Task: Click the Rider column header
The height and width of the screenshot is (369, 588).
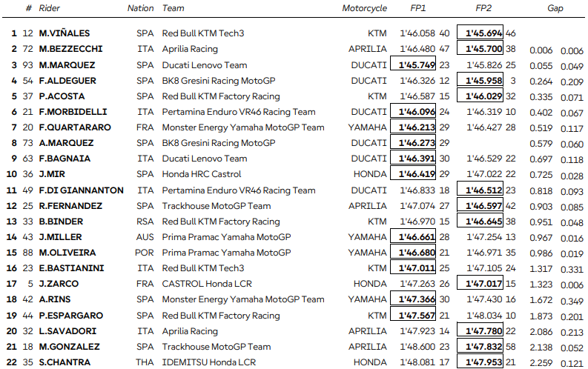Action: [50, 8]
